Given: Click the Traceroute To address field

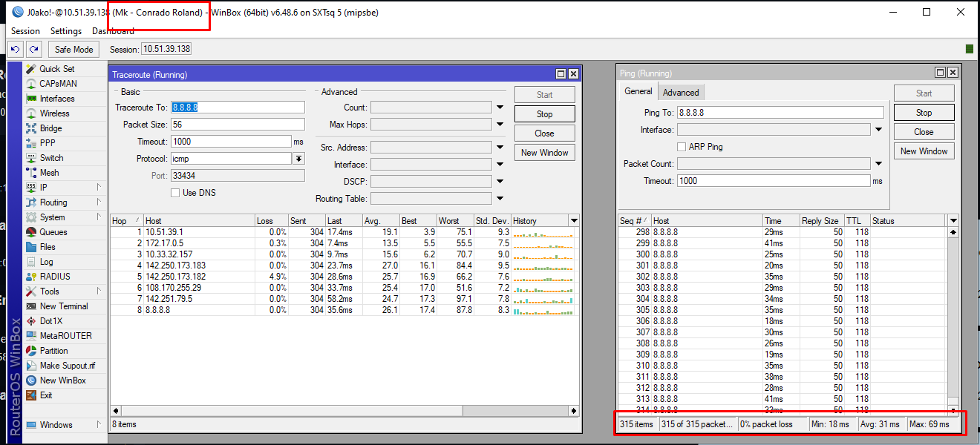Looking at the screenshot, I should click(x=238, y=108).
